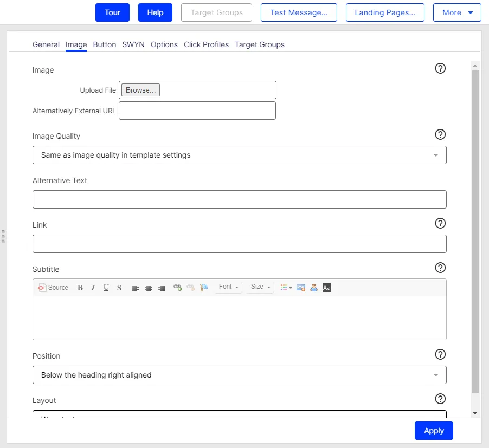Expand the Position dropdown
489x448 pixels.
[x=240, y=375]
